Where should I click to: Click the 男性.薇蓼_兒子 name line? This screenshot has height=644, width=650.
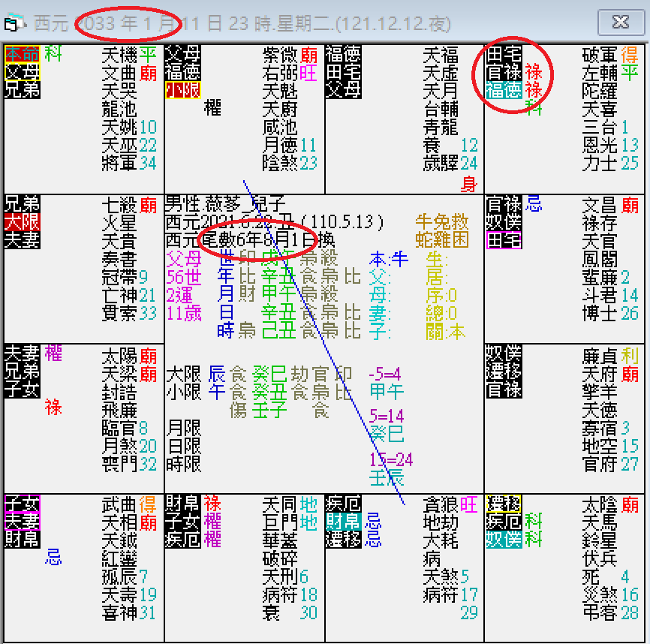click(225, 204)
